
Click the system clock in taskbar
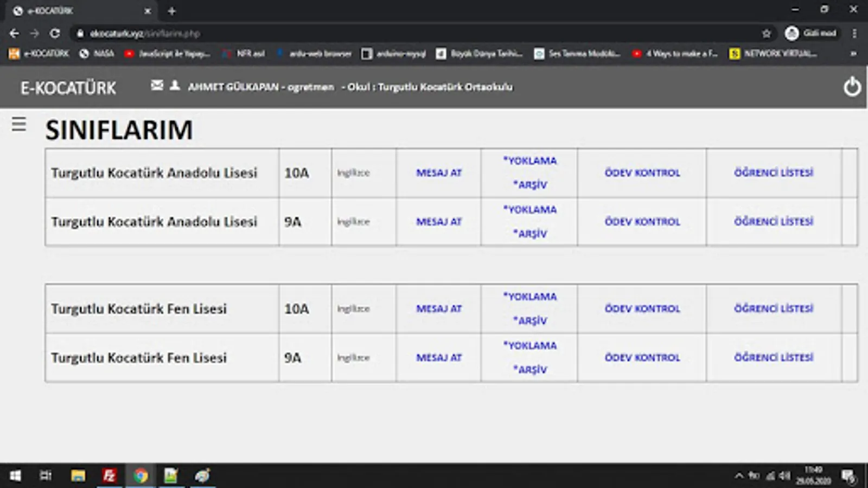click(813, 476)
